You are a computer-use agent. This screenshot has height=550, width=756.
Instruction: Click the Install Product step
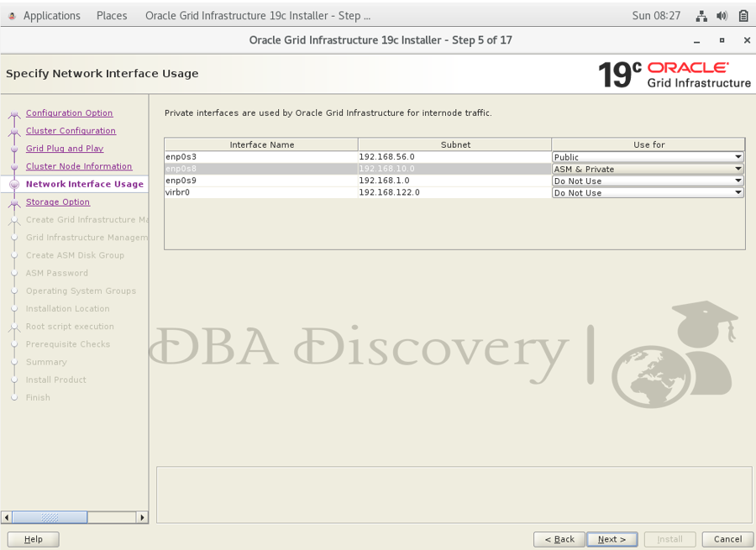click(x=56, y=380)
